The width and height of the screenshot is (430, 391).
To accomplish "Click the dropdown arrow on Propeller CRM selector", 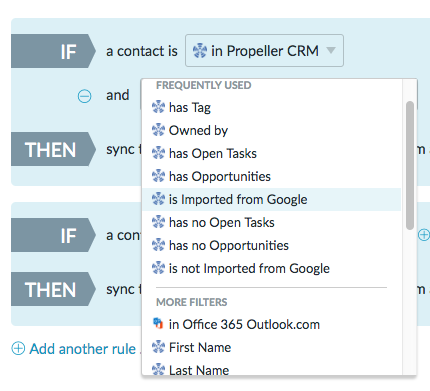I will [x=331, y=50].
